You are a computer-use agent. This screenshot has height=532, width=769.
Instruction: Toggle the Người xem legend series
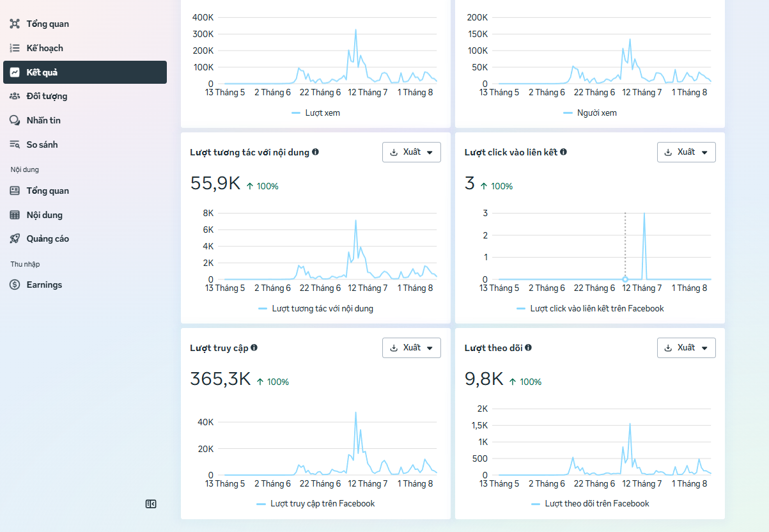tap(590, 113)
